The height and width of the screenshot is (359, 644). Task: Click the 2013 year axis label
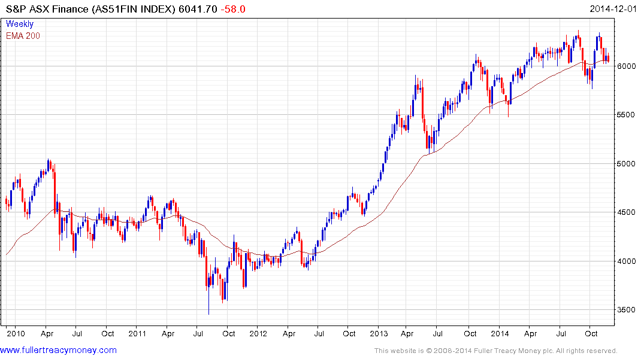click(379, 333)
